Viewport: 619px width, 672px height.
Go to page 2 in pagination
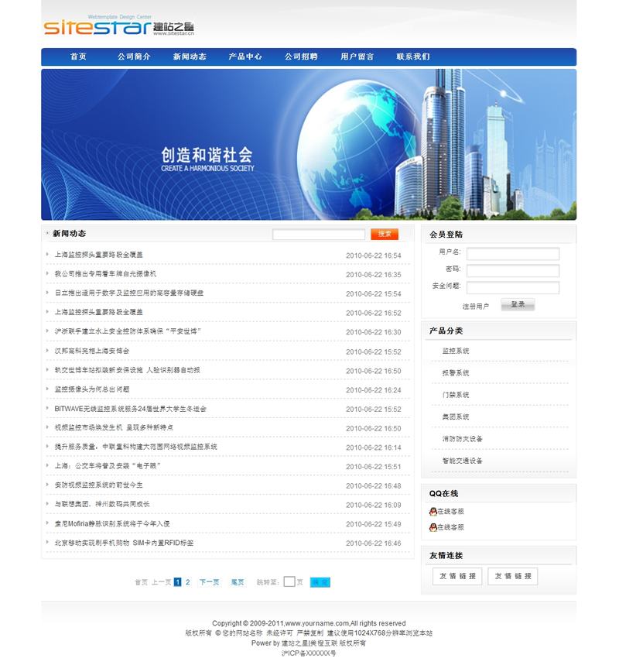[188, 582]
